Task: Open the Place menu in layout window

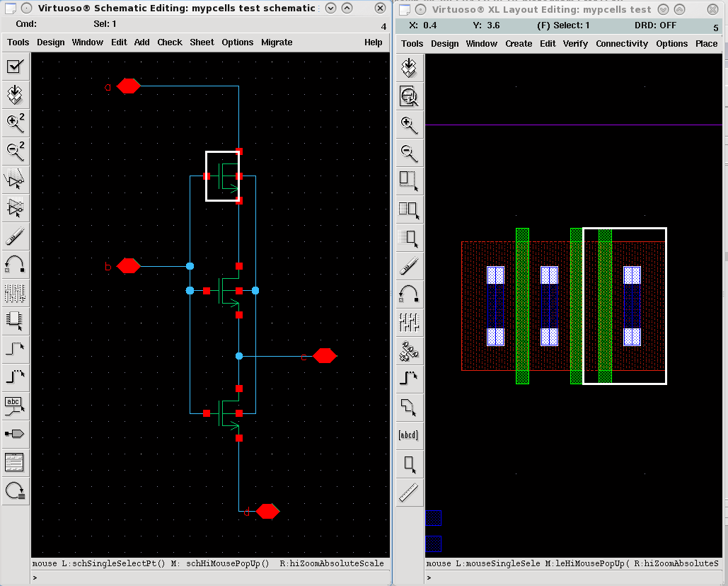Action: [706, 44]
